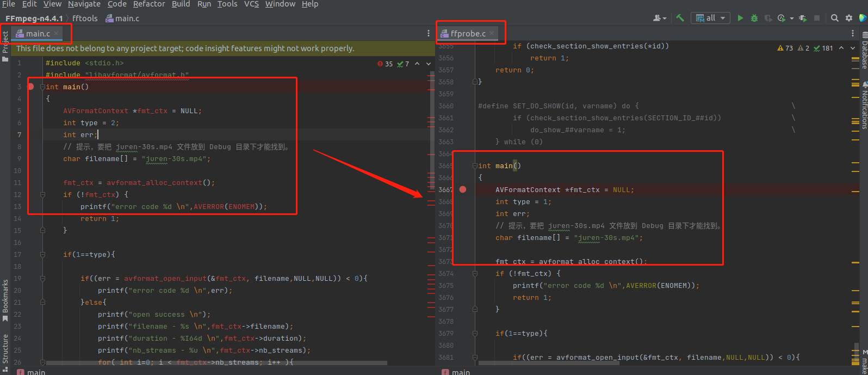Open IDE settings gear icon
Image resolution: width=868 pixels, height=375 pixels.
click(849, 18)
